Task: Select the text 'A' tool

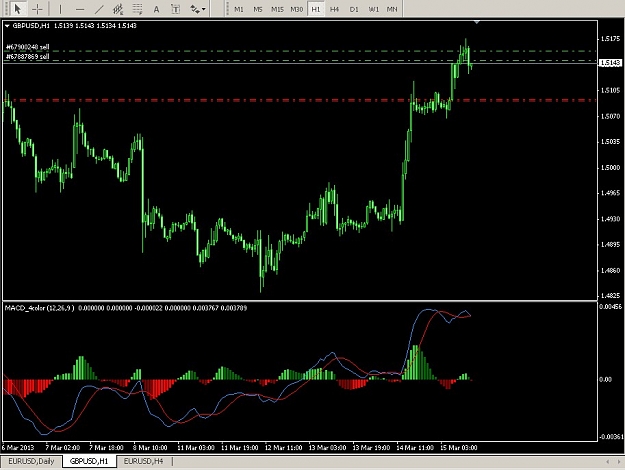Action: (156, 9)
